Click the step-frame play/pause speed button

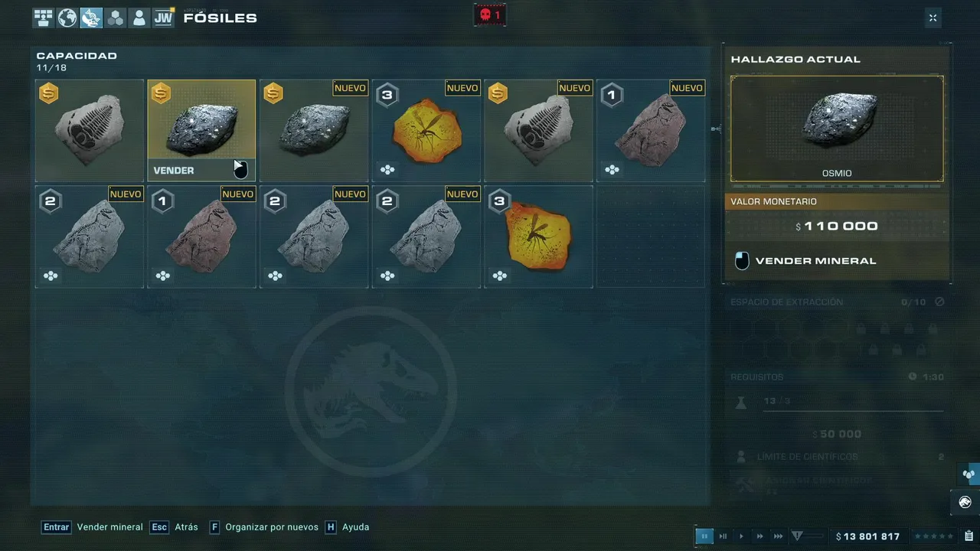click(x=723, y=536)
